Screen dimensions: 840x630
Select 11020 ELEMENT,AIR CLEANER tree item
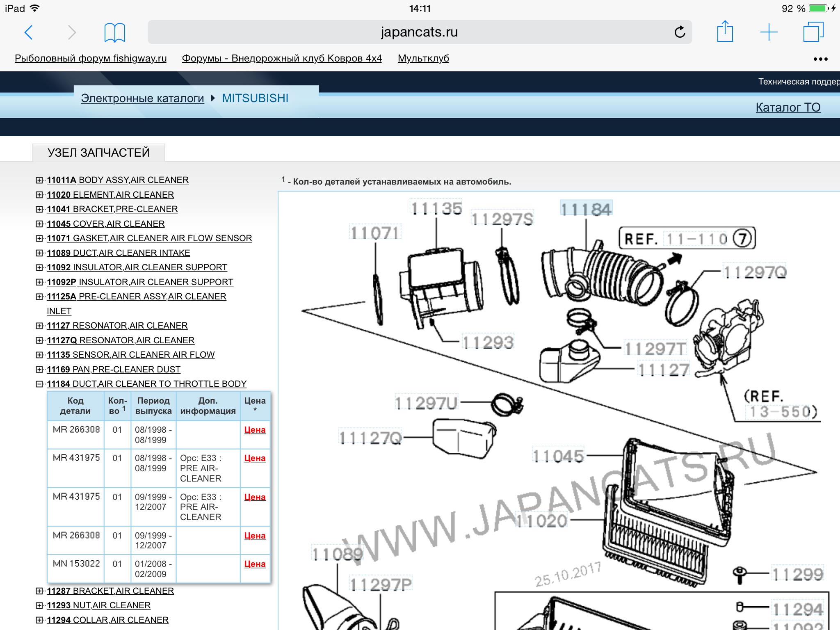pyautogui.click(x=110, y=195)
